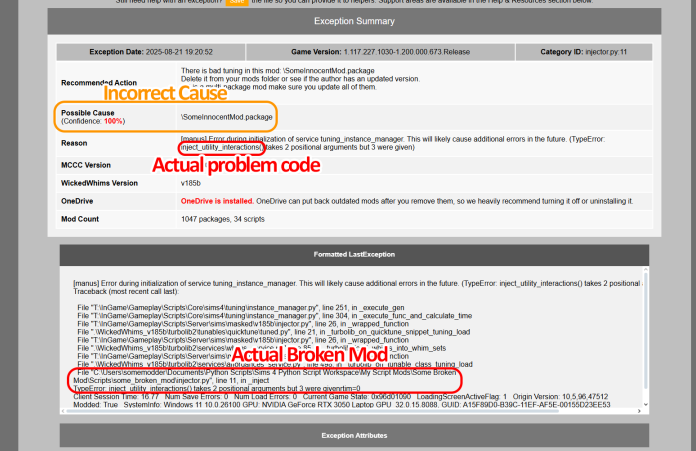Select traceback line 251 in _execute_gen

click(241, 308)
